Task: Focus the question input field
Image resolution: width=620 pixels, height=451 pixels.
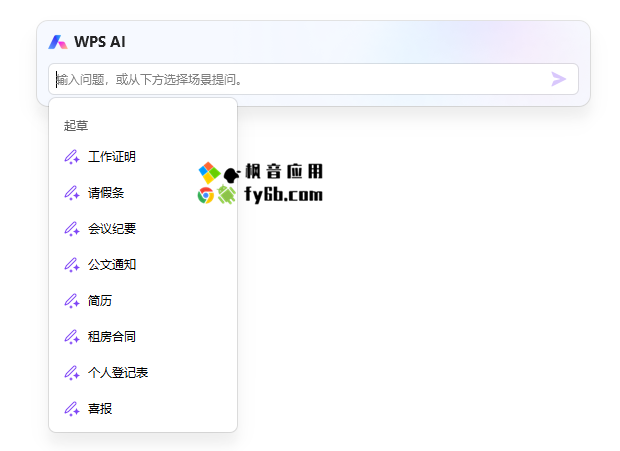Action: tap(313, 79)
